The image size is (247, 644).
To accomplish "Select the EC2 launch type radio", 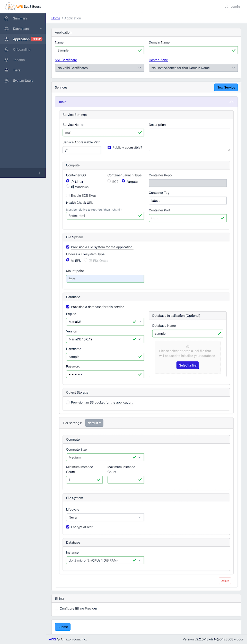I will (x=109, y=181).
